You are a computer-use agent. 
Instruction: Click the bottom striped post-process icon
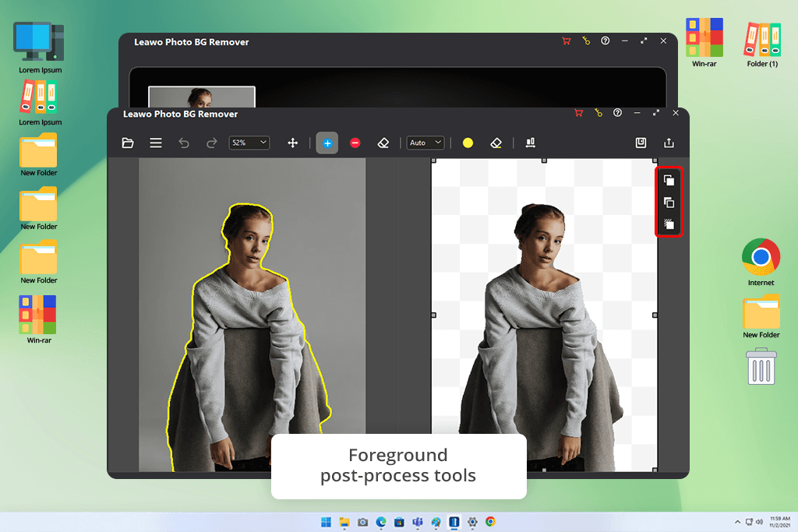tap(669, 224)
